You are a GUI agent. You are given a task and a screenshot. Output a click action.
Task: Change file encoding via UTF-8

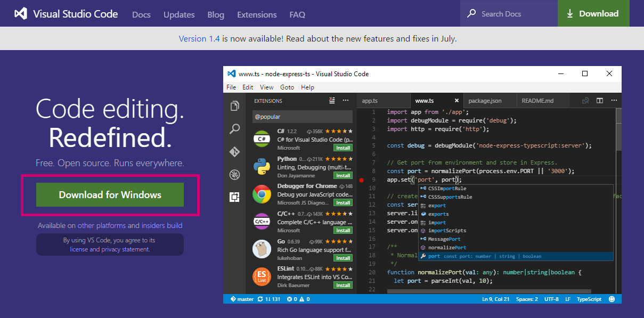[x=551, y=299]
